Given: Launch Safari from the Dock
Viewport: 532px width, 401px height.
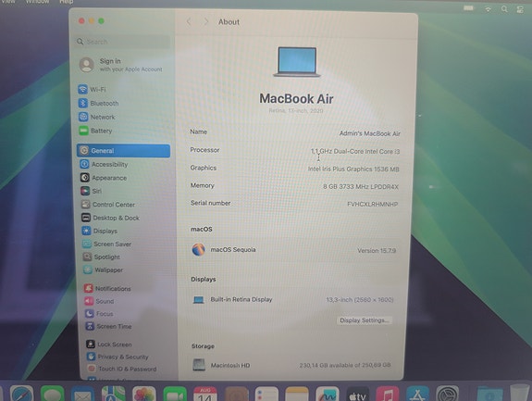Looking at the screenshot, I should pos(22,395).
